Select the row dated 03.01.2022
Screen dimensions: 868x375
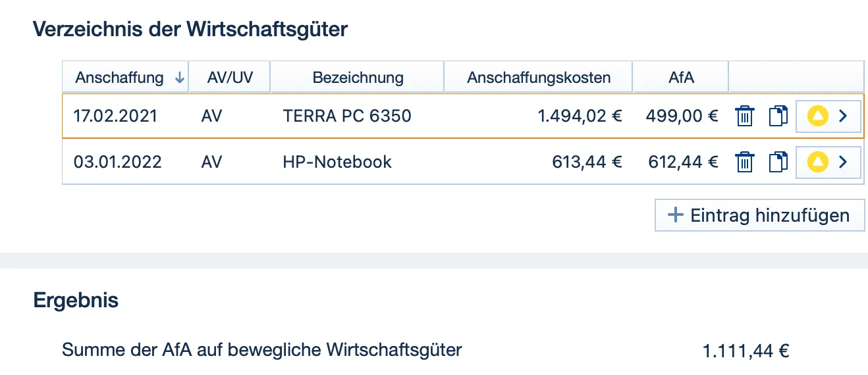click(118, 162)
